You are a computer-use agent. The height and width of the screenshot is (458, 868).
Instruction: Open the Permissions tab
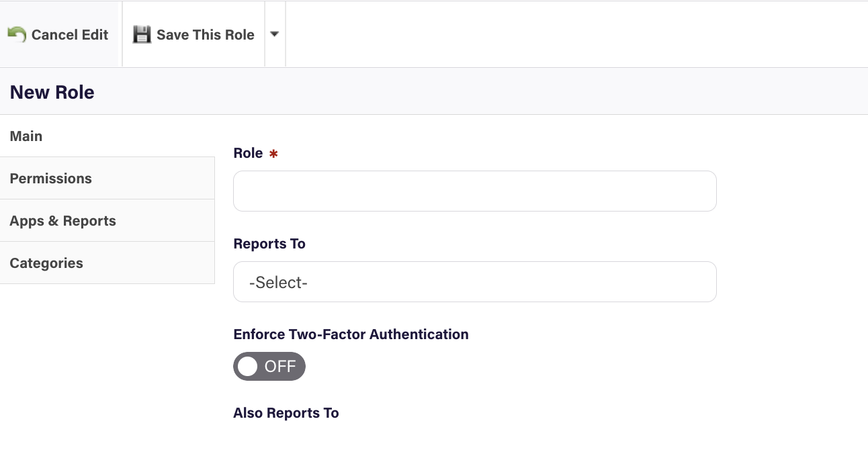coord(51,179)
